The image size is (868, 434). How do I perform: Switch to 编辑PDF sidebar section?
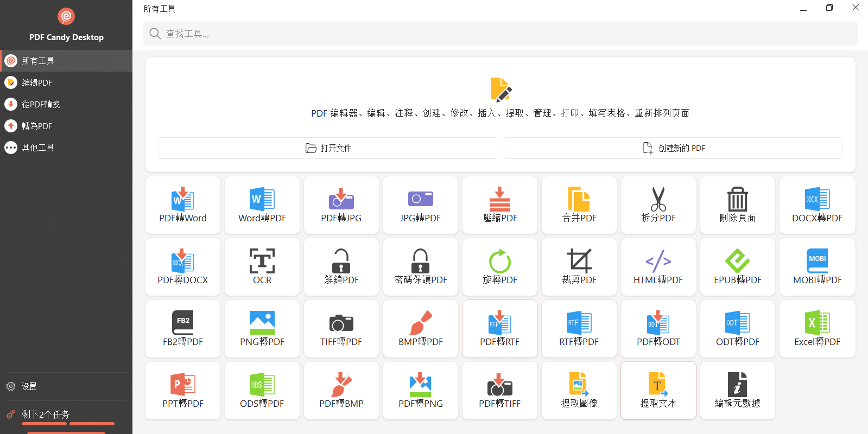point(37,82)
